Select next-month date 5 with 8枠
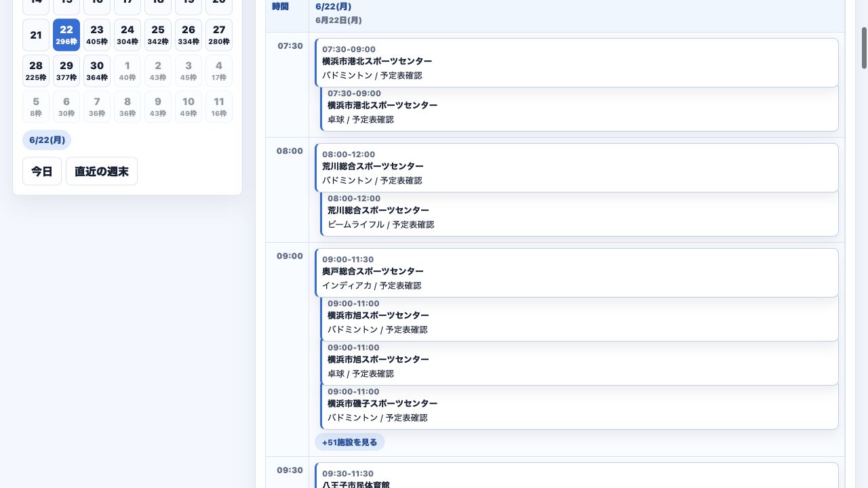Viewport: 868px width, 488px height. pos(36,106)
